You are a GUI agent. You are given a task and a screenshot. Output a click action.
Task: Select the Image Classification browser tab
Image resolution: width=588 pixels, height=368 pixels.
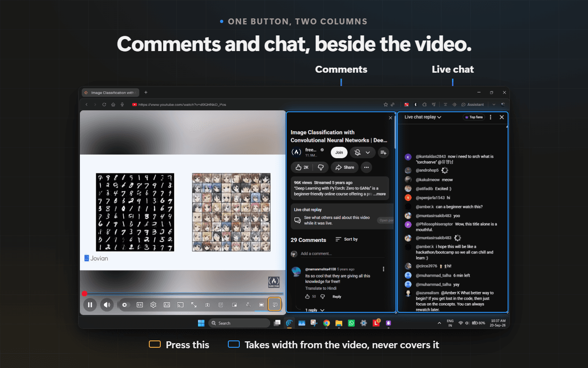[x=111, y=92]
